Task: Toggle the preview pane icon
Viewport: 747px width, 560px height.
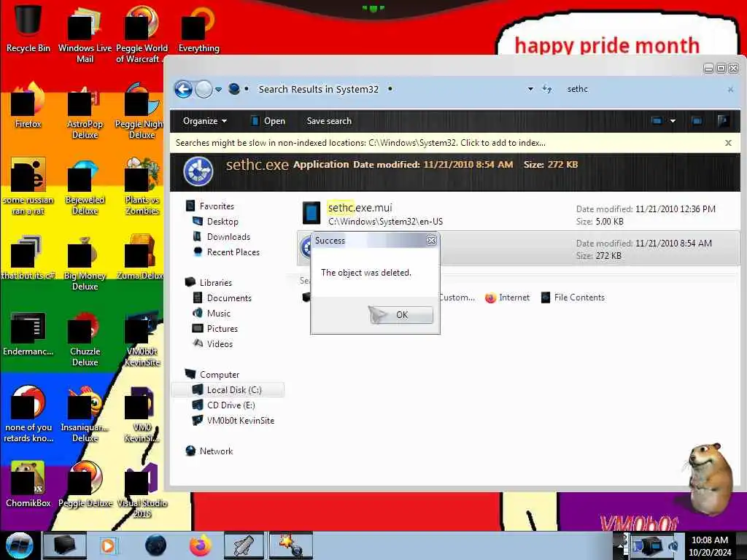Action: [697, 121]
